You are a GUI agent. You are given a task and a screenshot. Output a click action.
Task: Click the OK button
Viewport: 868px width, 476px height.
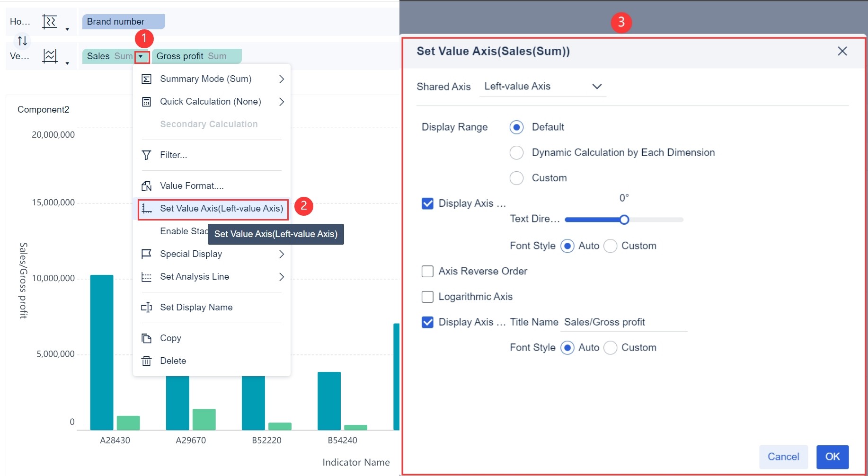point(832,457)
